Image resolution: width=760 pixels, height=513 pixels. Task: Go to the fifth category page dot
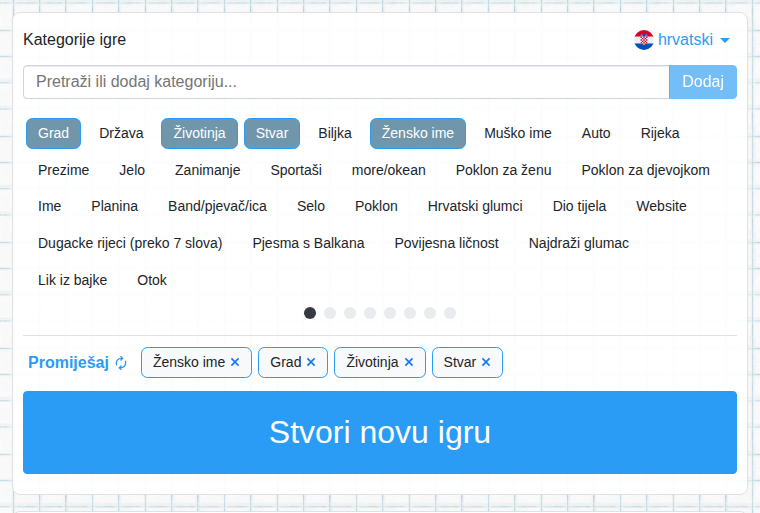pos(390,313)
